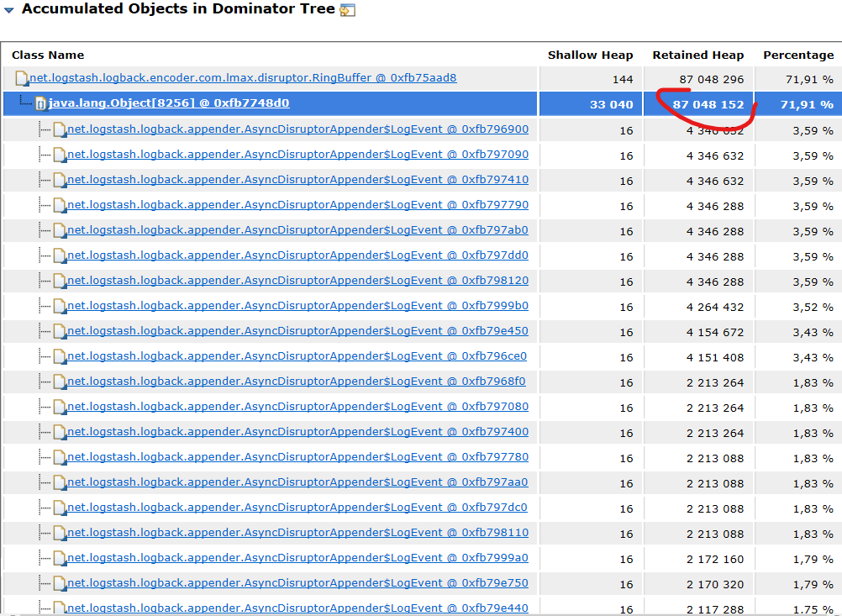Open LogEvent @ 0xfb7968f0 link
Viewport: 842px width, 616px height.
point(297,382)
